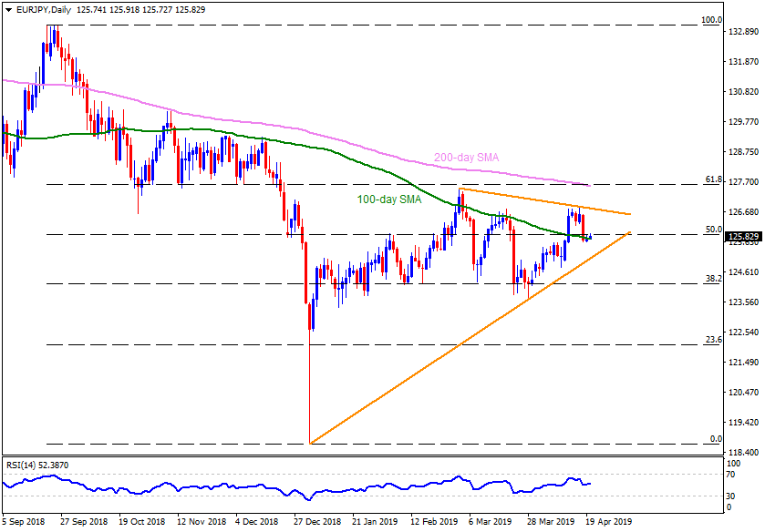Image resolution: width=765 pixels, height=532 pixels.
Task: Click the 132.890 price axis label
Action: click(x=745, y=32)
